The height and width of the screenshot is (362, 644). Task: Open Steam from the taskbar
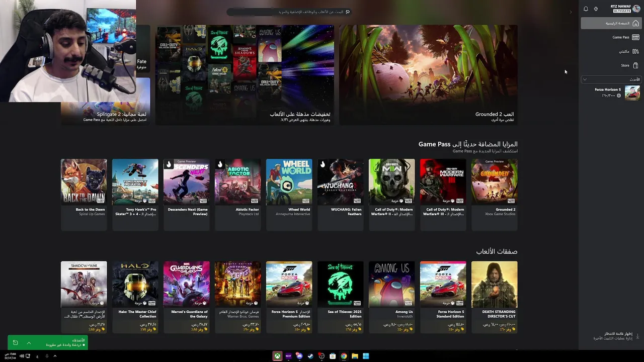coord(310,356)
